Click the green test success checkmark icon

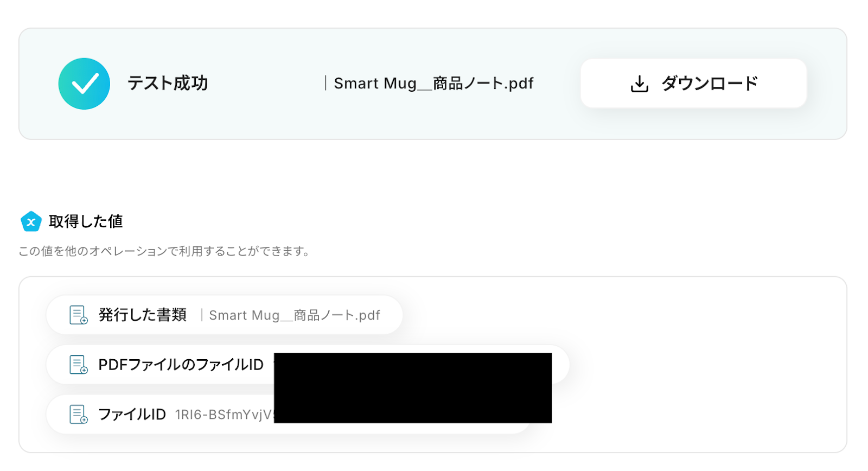tap(84, 84)
